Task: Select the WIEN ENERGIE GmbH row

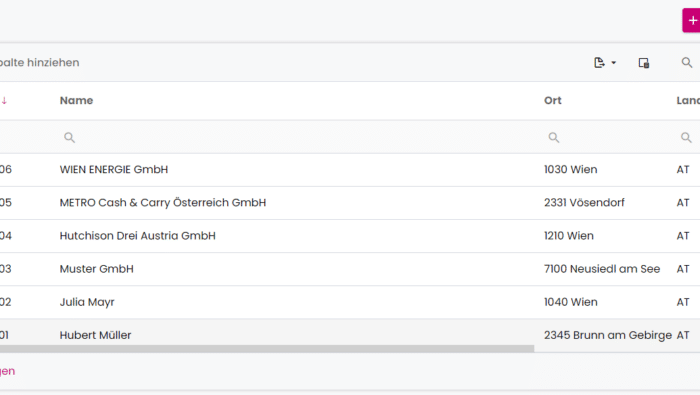Action: (350, 170)
